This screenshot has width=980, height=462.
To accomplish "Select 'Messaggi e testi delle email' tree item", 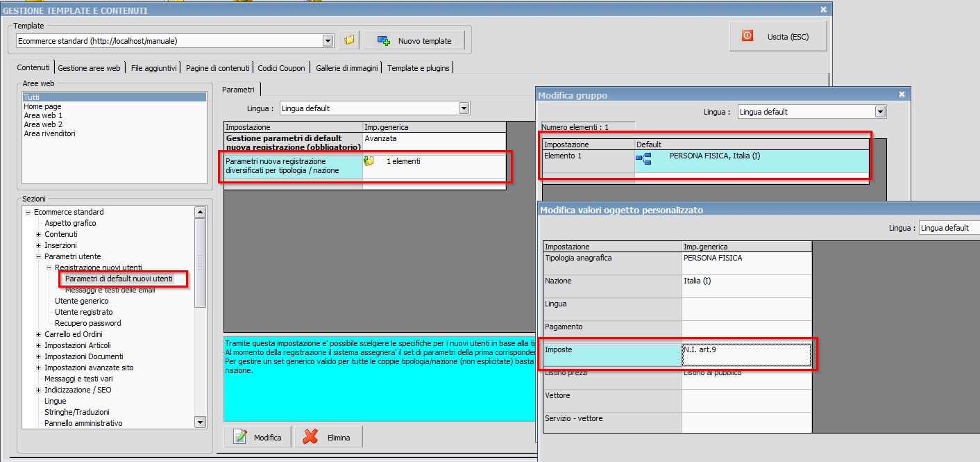I will [110, 290].
